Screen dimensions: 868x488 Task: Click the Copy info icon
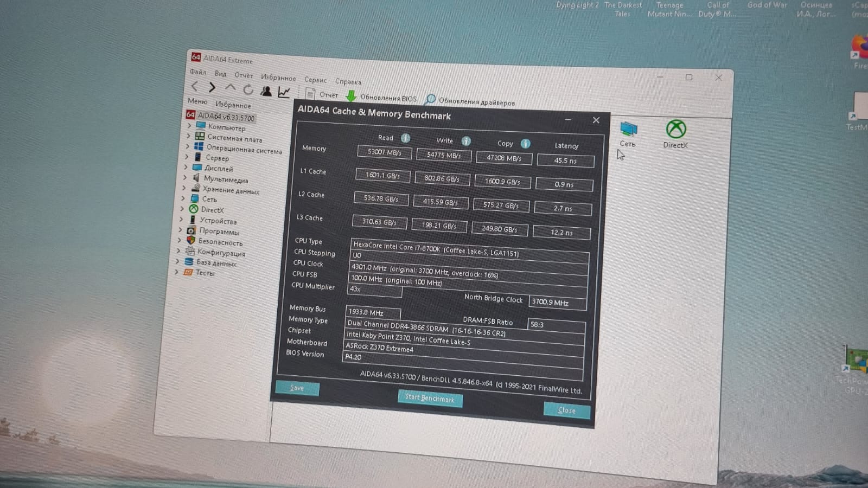[x=525, y=144]
